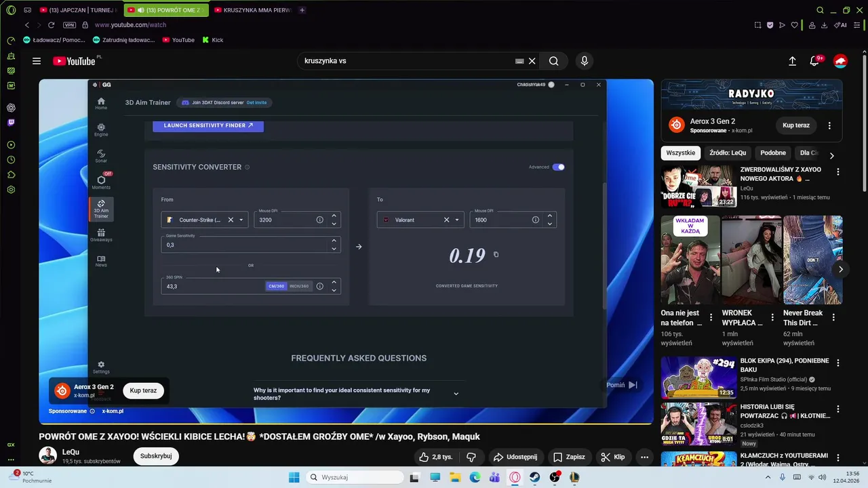Select the Wszystkie filter chip
Image resolution: width=868 pixels, height=488 pixels.
pos(680,153)
